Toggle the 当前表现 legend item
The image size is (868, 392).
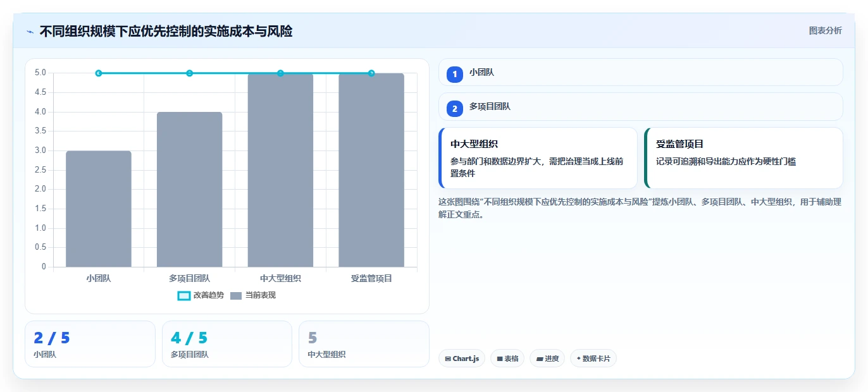(x=253, y=295)
